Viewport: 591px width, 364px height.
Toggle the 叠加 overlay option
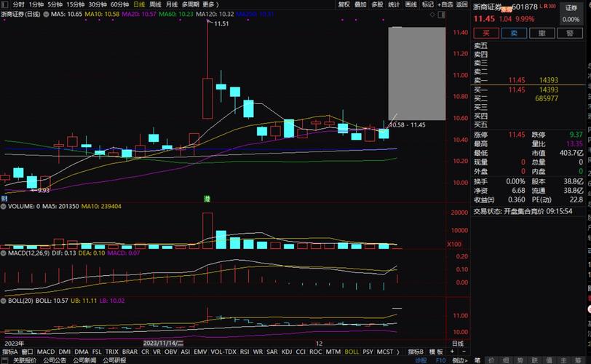[360, 4]
